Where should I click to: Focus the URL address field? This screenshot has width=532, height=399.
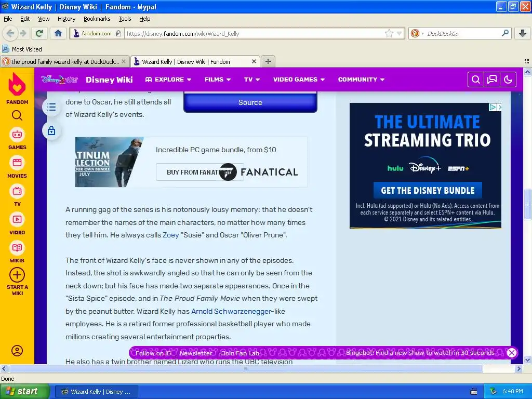click(255, 34)
